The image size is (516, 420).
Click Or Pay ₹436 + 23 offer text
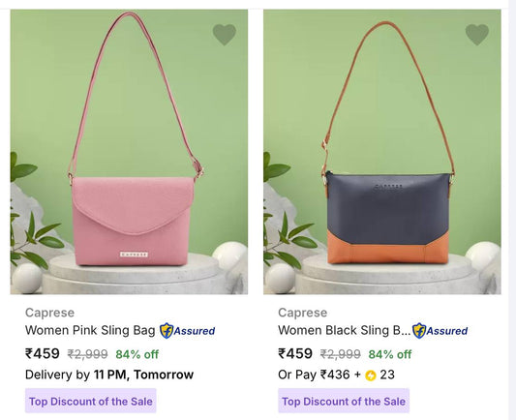point(336,375)
